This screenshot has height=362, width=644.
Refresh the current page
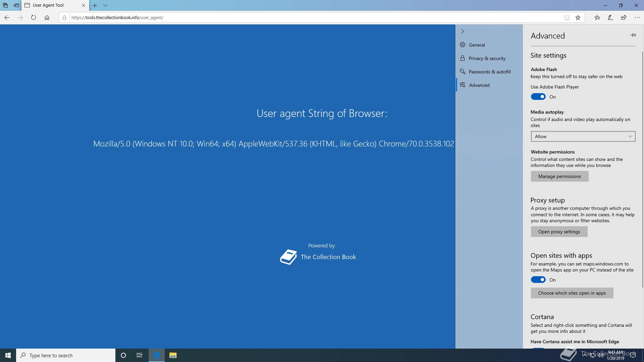[x=34, y=17]
